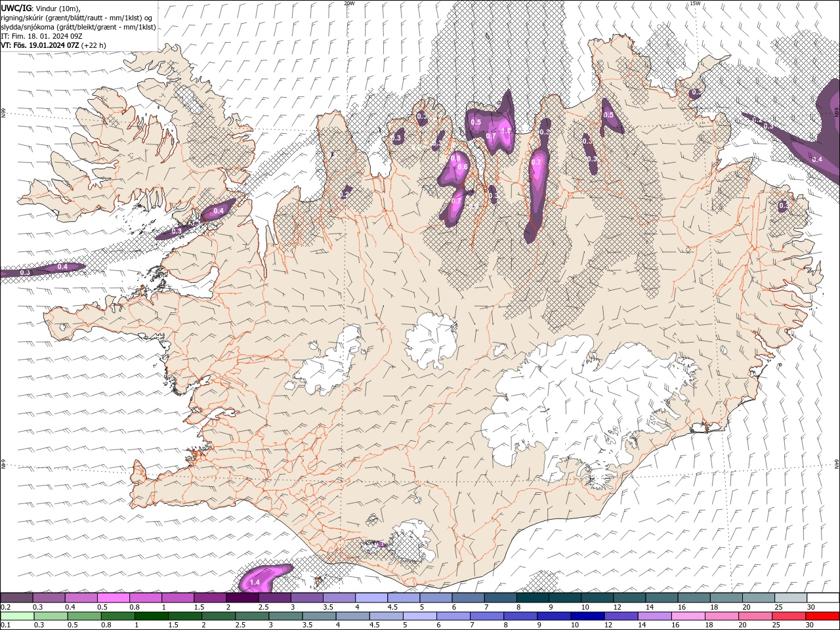Click the "4.5" tick label on the upper legend
This screenshot has height=630, width=840.
coord(392,607)
